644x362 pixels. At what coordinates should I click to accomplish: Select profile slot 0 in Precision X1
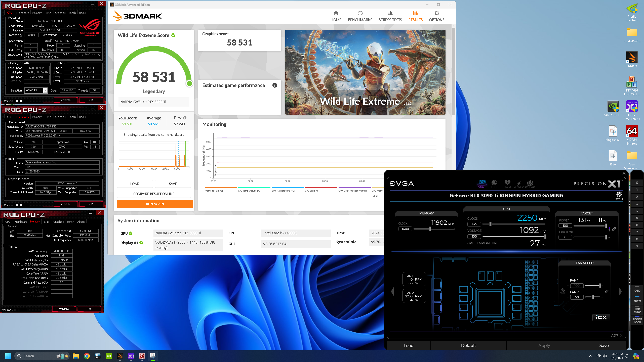tap(637, 183)
